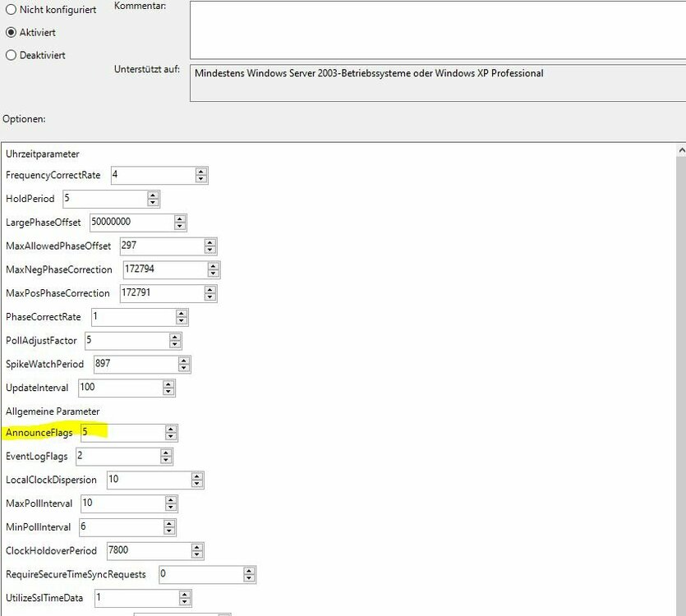686x616 pixels.
Task: Decrease MaxPosPhaseCorrection spinner value
Action: (x=211, y=297)
